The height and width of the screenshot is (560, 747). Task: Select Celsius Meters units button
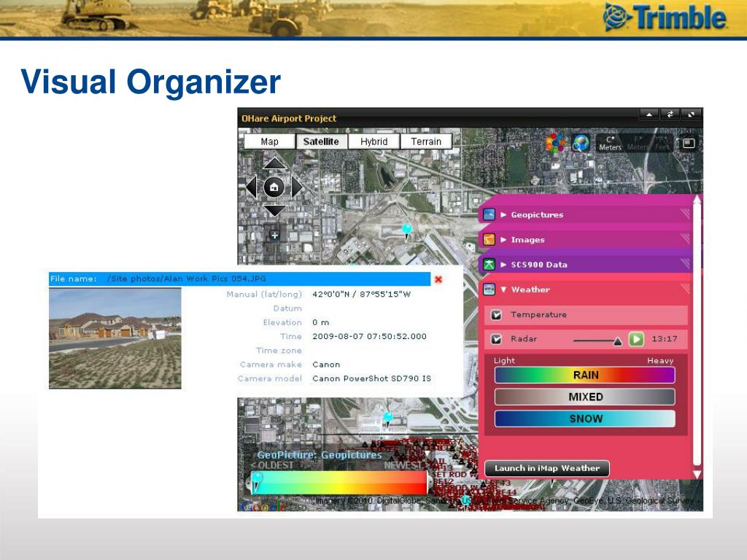point(610,143)
